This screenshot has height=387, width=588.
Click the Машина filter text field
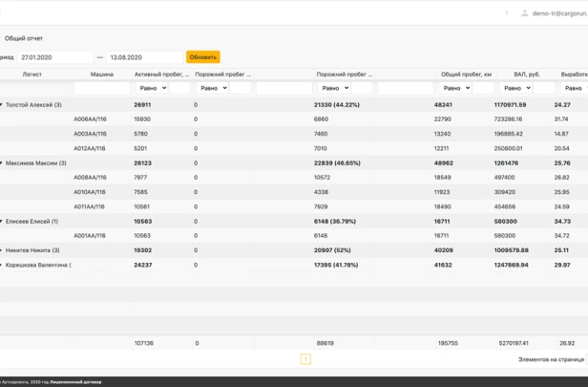point(102,88)
